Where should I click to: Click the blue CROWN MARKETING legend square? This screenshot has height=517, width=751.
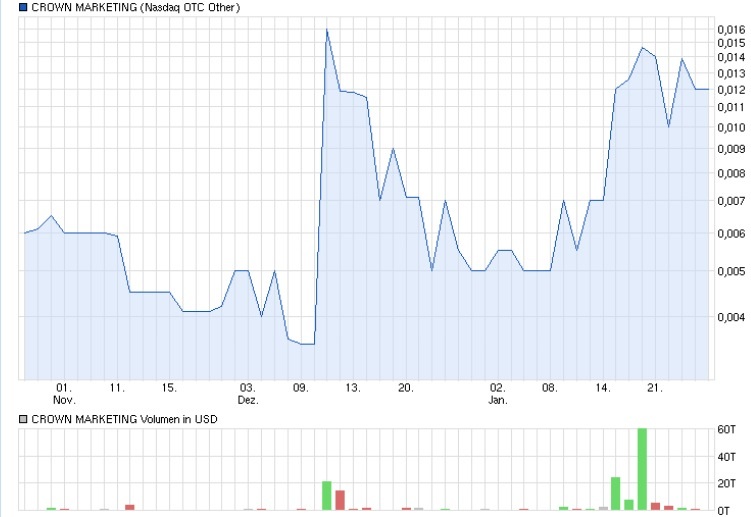(x=23, y=7)
